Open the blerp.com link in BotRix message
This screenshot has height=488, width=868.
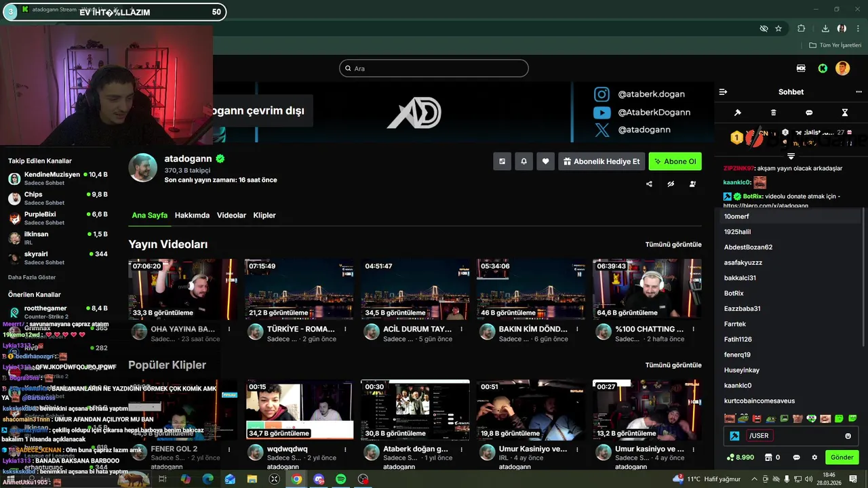[766, 205]
